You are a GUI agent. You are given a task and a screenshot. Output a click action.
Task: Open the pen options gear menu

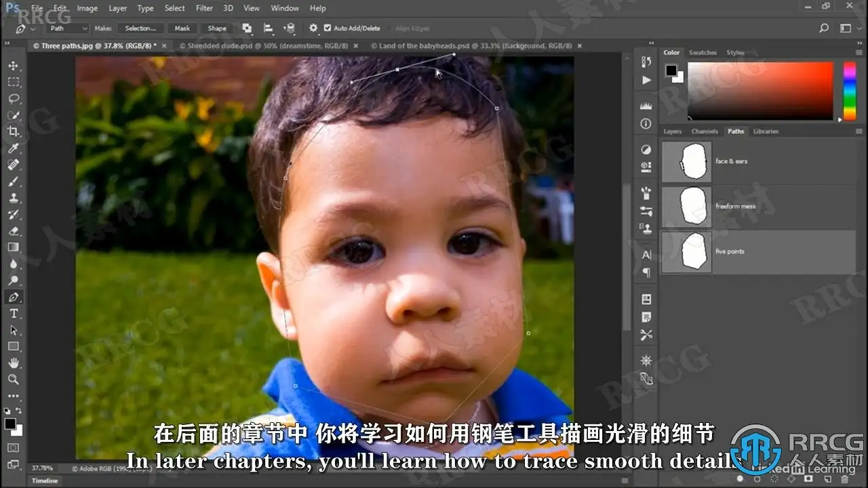coord(313,28)
